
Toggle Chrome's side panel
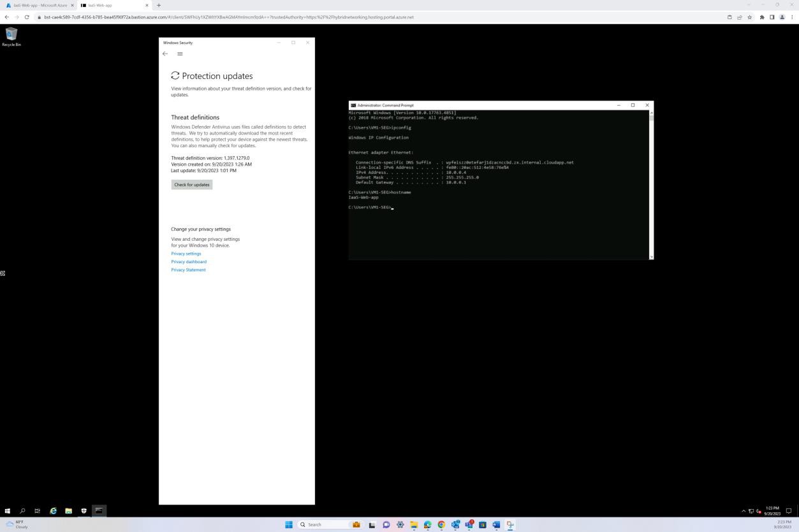tap(772, 17)
